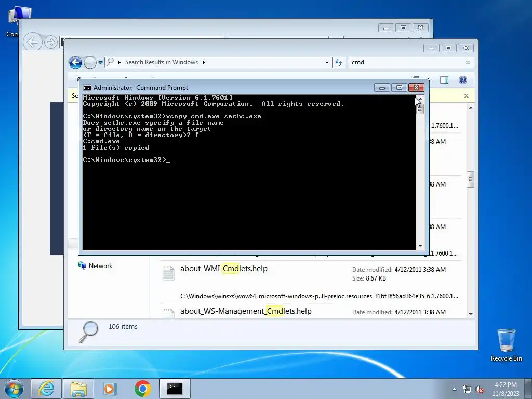
Task: Open the address bar history dropdown
Action: pos(327,62)
